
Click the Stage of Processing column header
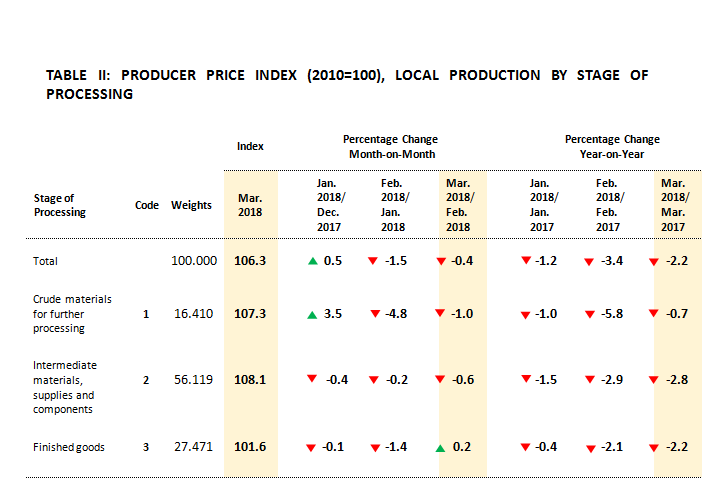[60, 205]
